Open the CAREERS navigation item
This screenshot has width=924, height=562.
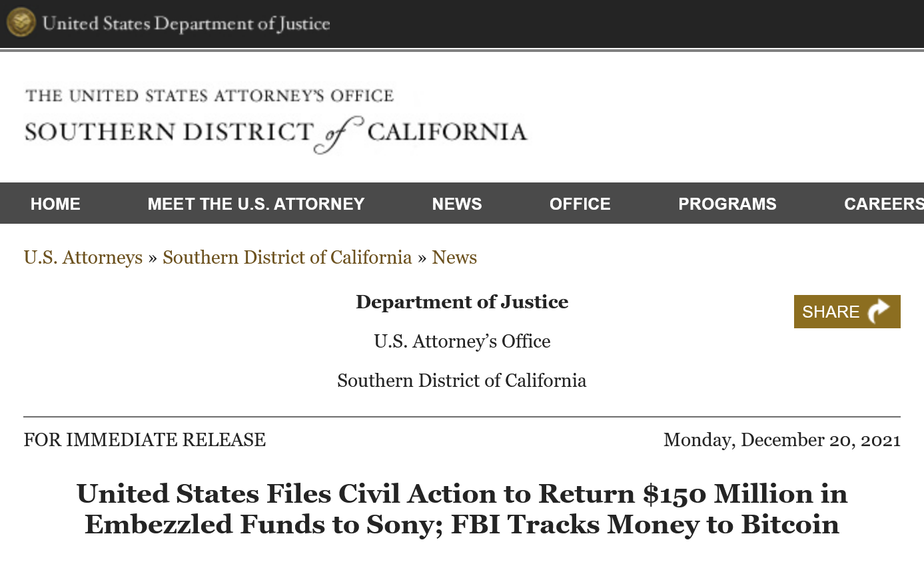tap(883, 204)
